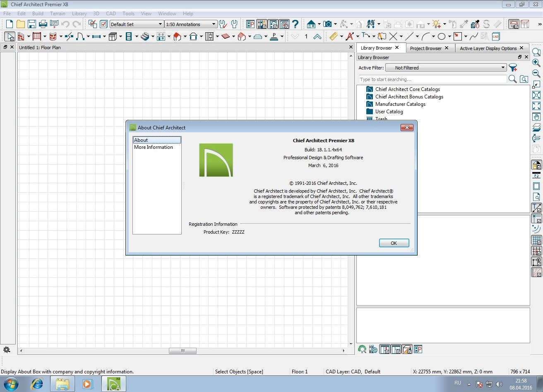Click OK in About Chief Architect dialog
This screenshot has width=543, height=392.
pos(394,243)
